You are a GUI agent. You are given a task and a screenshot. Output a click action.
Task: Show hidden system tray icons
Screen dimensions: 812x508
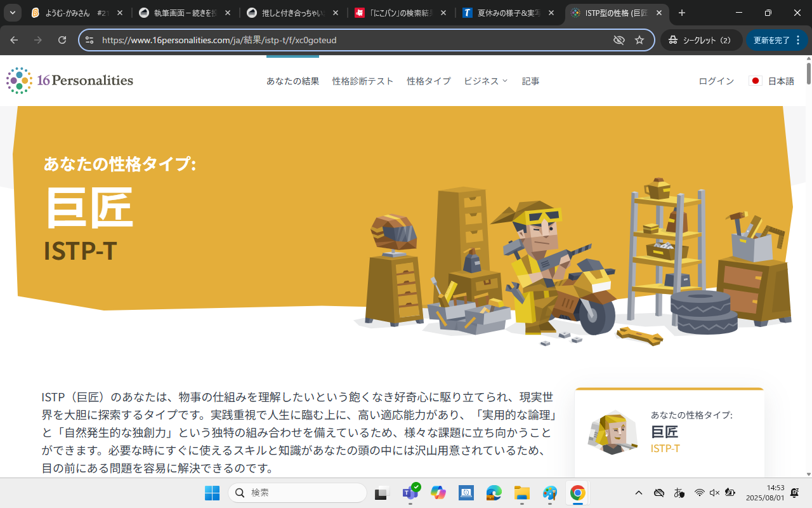click(639, 493)
